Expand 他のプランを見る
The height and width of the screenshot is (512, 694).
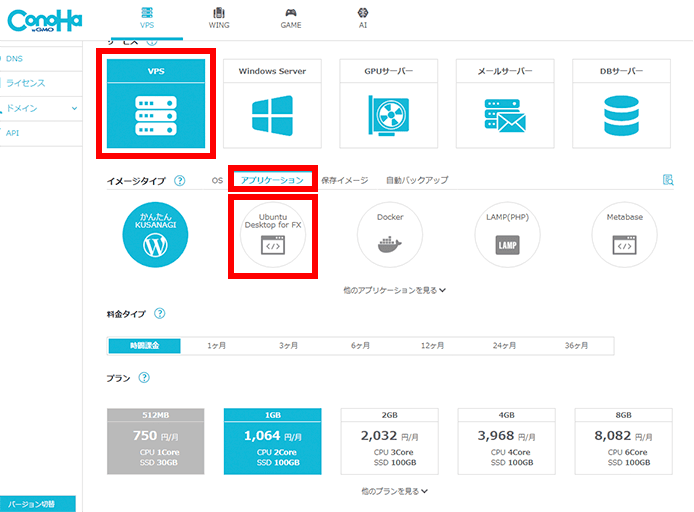click(394, 491)
